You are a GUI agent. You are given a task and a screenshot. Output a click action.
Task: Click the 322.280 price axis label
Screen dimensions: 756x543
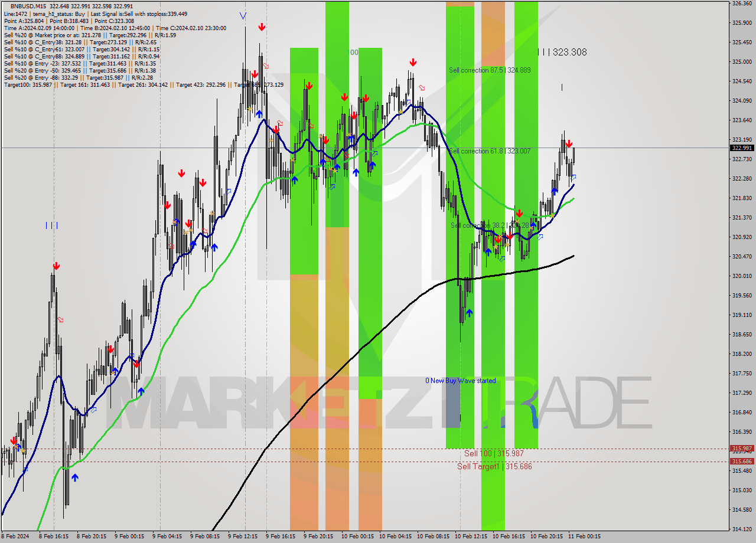(x=742, y=179)
